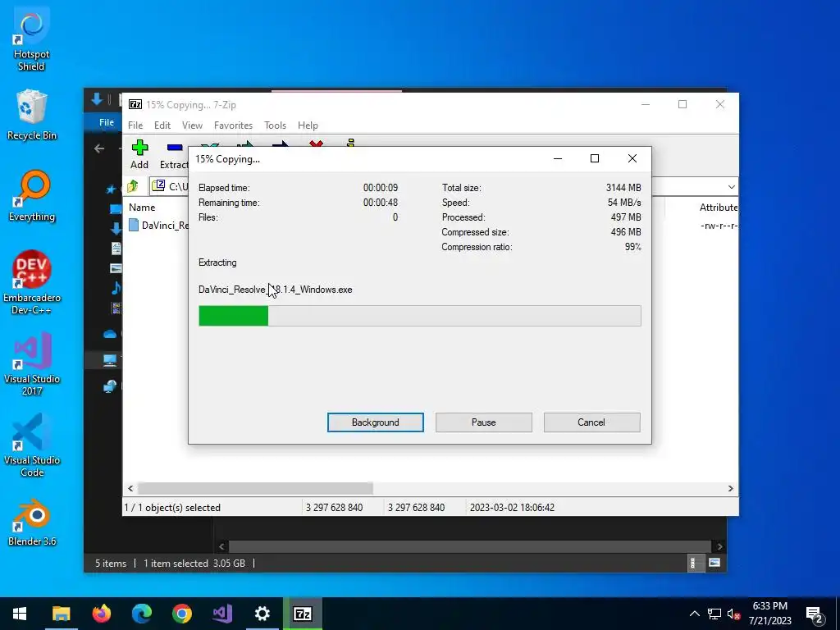Click the This PC icon in Explorer sidebar
This screenshot has width=840, height=630.
point(110,360)
